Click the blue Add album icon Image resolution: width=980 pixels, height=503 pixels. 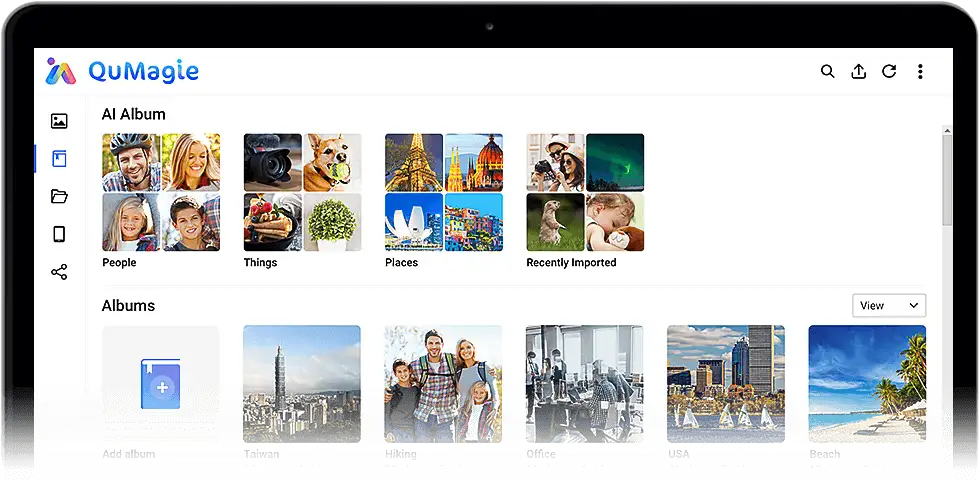[161, 384]
